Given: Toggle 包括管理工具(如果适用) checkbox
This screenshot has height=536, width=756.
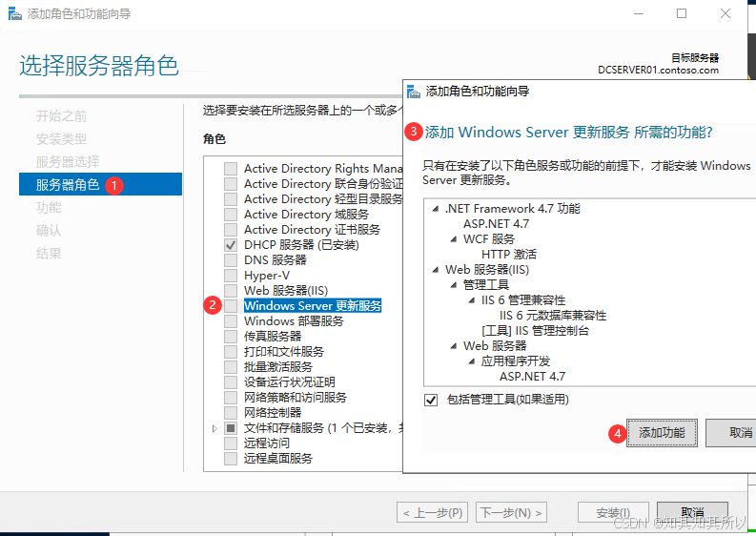Looking at the screenshot, I should (431, 400).
